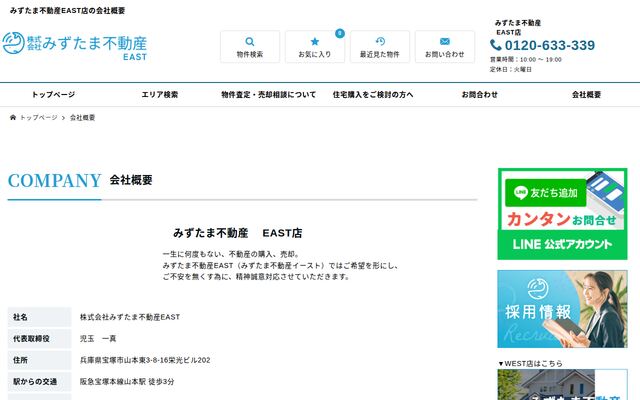Call the number 0120-633-339
The image size is (640, 400).
(549, 45)
